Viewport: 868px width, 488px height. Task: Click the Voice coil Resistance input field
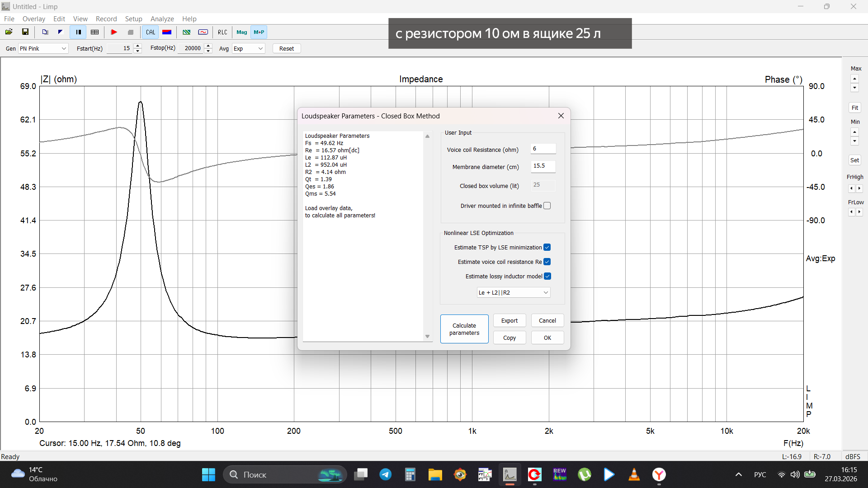[x=543, y=149]
